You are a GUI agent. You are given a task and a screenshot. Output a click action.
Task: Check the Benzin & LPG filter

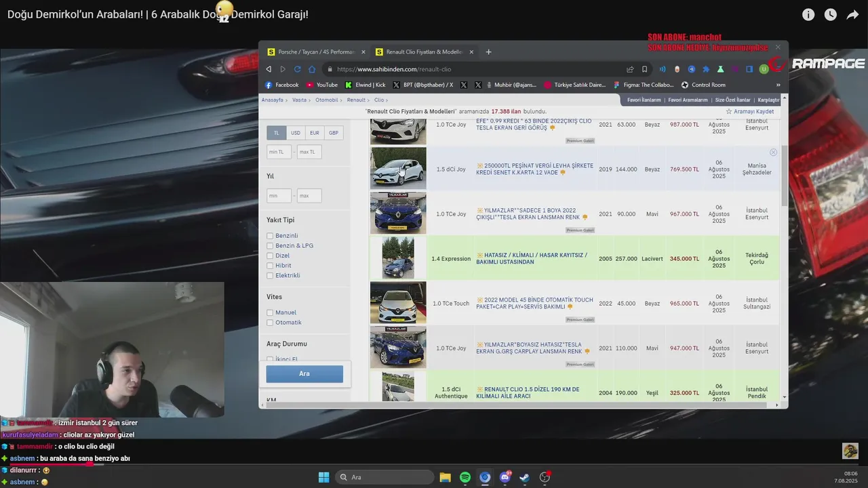pyautogui.click(x=270, y=246)
